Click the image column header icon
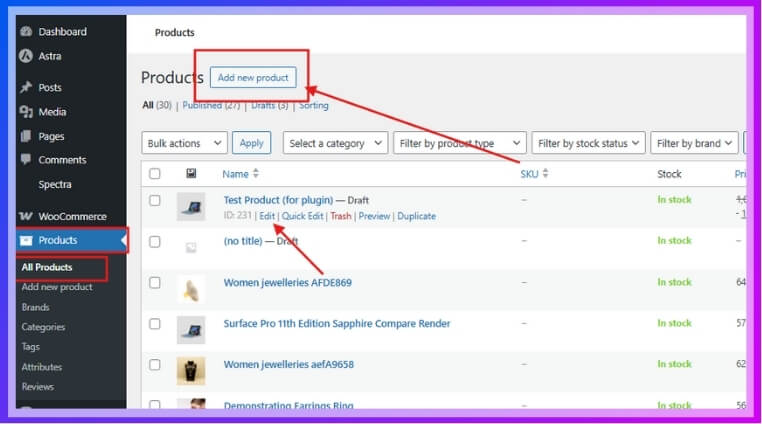This screenshot has height=424, width=762. click(x=191, y=174)
